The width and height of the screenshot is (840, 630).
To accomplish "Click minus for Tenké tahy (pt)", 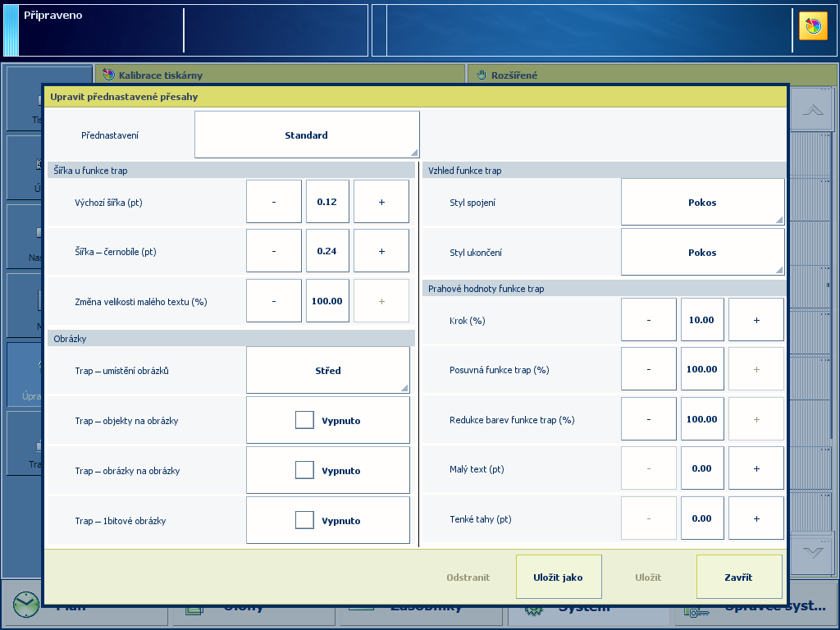I will [649, 518].
